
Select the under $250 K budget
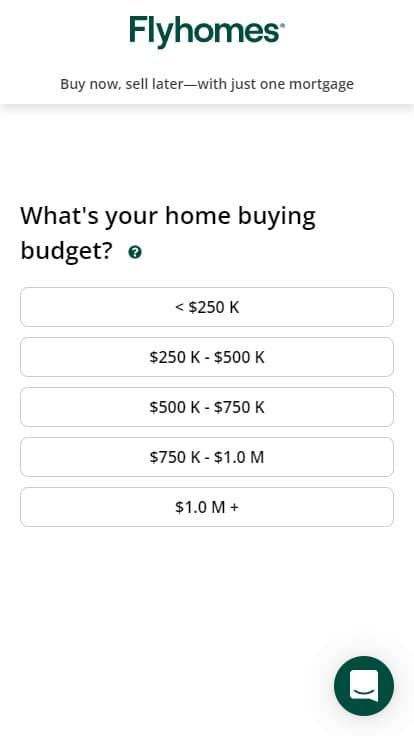[207, 307]
